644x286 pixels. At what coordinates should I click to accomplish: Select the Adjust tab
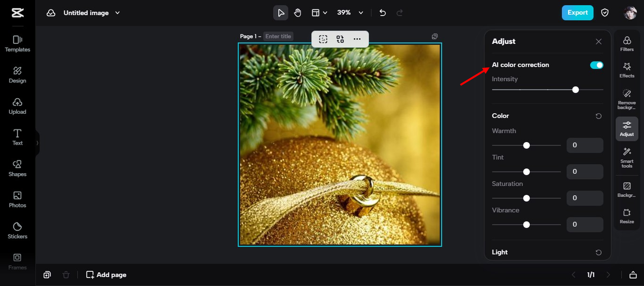pyautogui.click(x=627, y=128)
